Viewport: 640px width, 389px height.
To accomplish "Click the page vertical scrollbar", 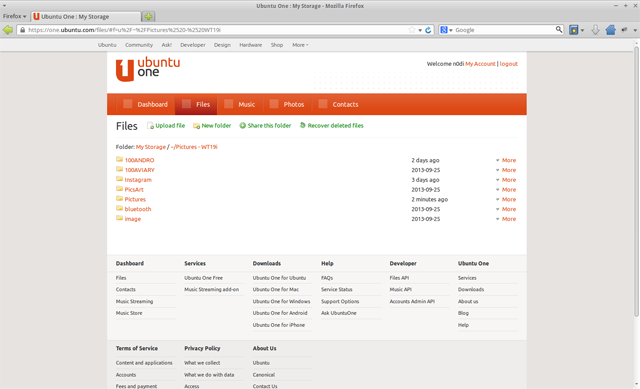I will click(636, 181).
